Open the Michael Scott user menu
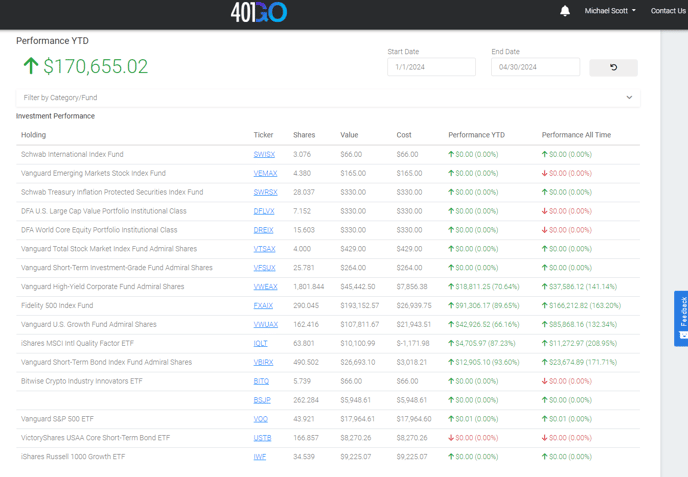This screenshot has height=477, width=688. [610, 11]
